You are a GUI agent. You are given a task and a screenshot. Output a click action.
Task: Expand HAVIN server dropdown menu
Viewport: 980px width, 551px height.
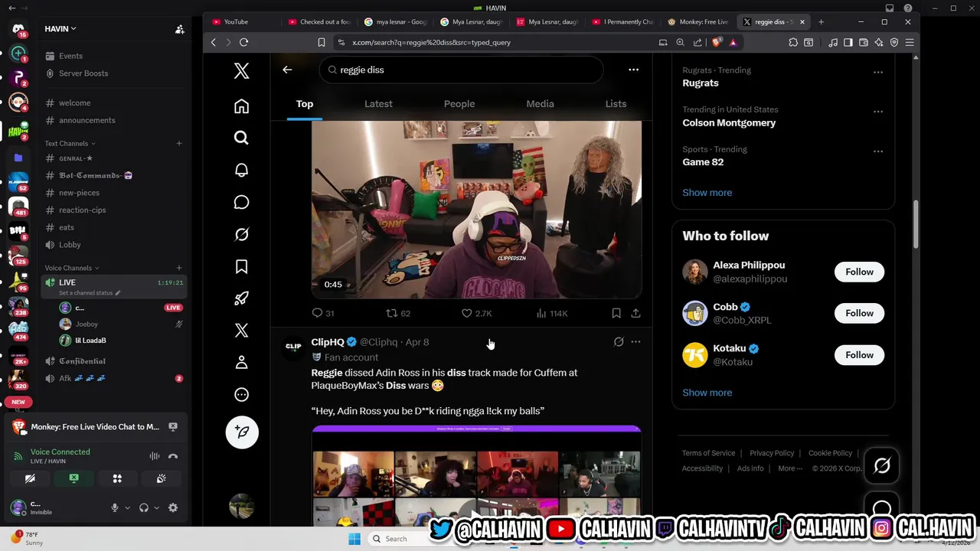pos(61,28)
